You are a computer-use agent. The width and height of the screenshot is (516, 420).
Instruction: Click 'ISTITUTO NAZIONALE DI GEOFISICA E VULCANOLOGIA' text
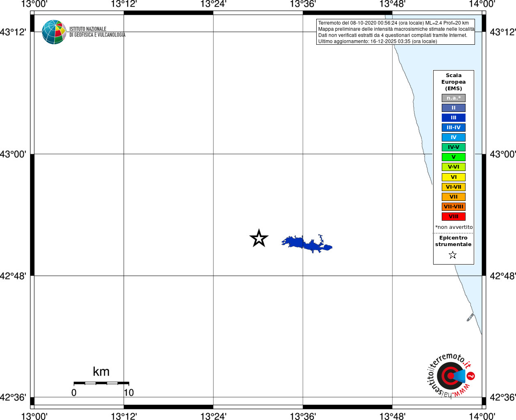[97, 32]
